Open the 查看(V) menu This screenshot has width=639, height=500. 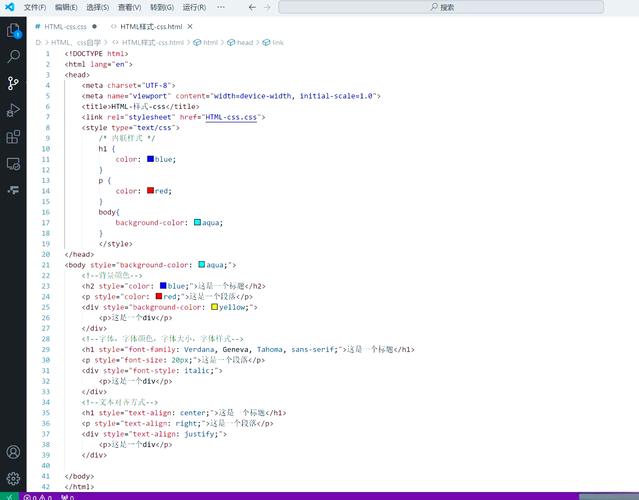[129, 7]
